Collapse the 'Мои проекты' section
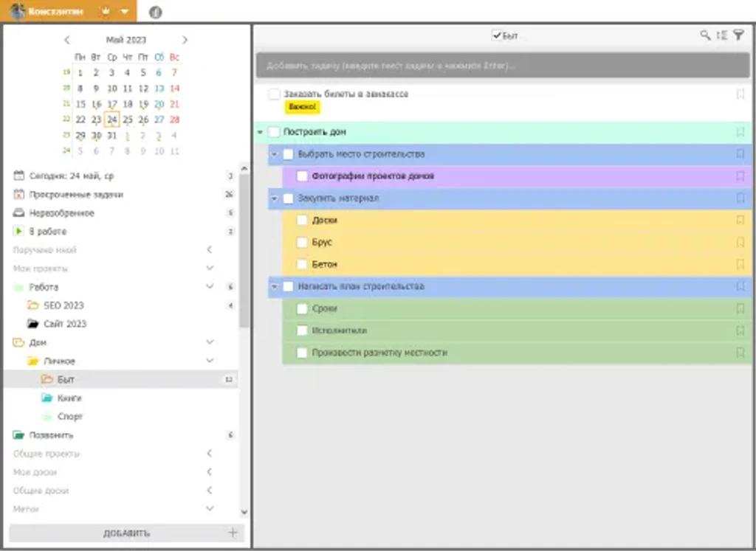 pos(210,268)
